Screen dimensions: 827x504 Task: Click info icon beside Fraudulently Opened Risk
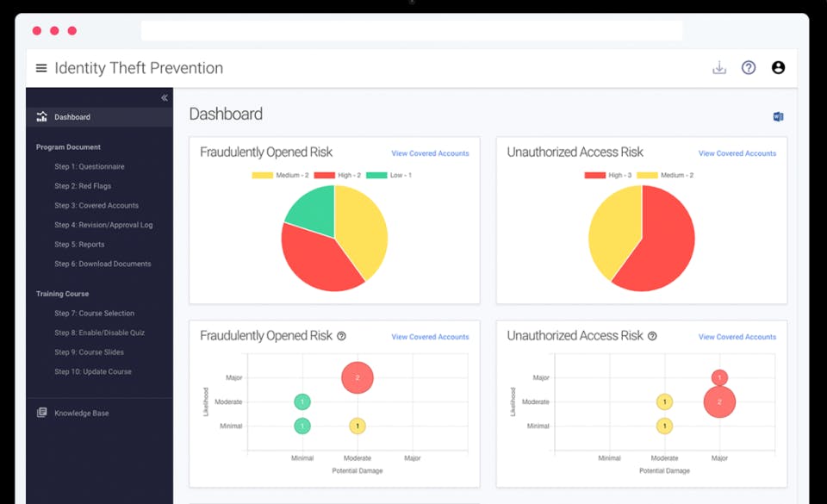pos(341,336)
